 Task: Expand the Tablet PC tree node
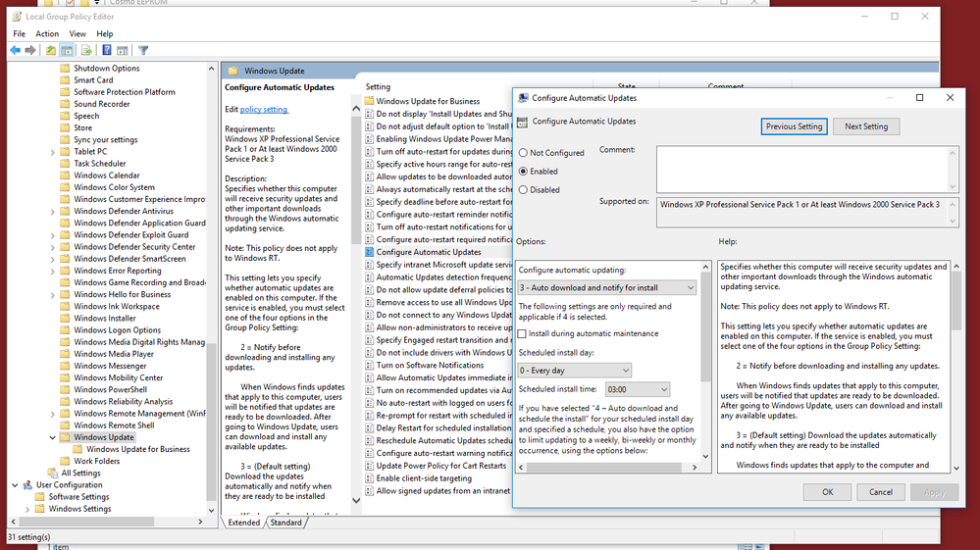point(53,152)
